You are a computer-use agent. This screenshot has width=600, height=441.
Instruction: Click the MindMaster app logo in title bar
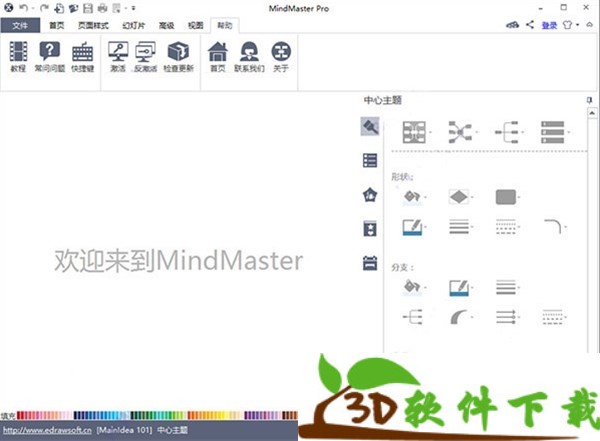pyautogui.click(x=8, y=7)
